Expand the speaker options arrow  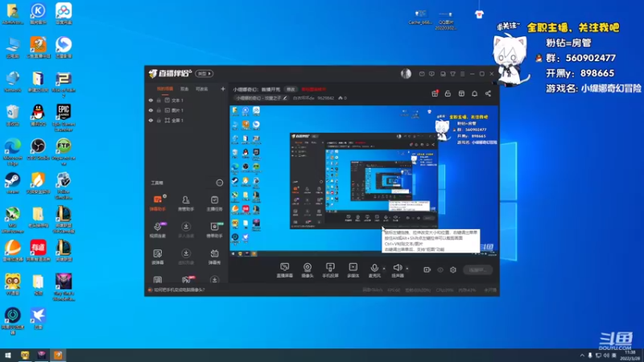click(407, 269)
